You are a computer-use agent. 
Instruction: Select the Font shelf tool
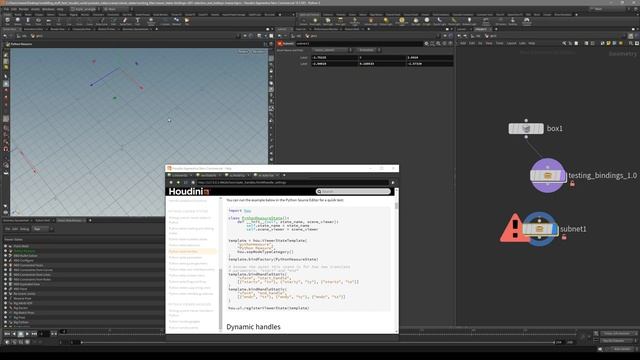point(138,20)
